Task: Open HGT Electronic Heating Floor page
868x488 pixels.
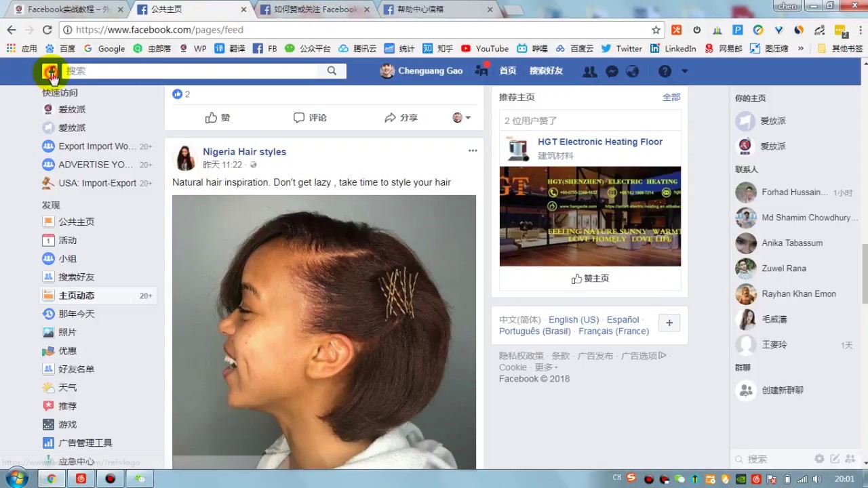Action: (599, 142)
